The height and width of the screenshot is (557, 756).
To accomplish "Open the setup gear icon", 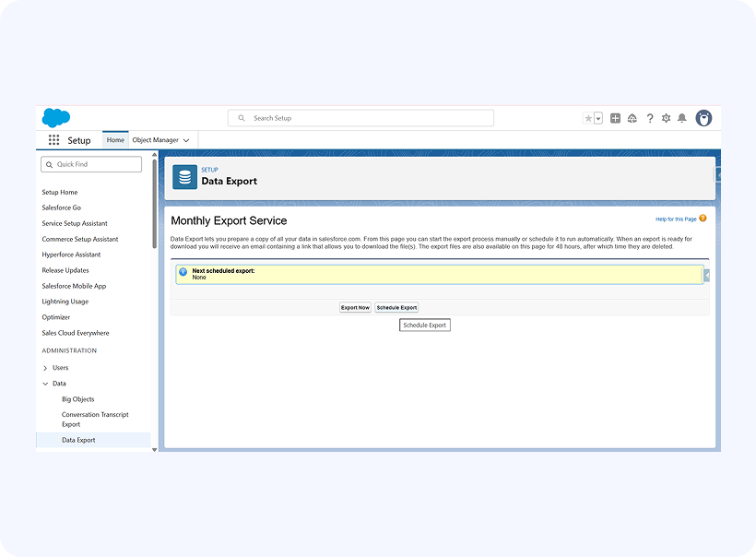I will (x=666, y=118).
